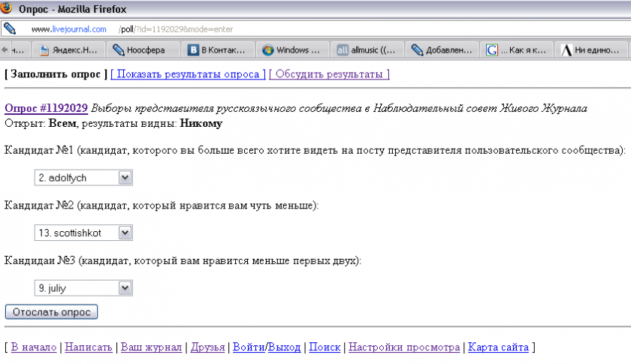The height and width of the screenshot is (364, 631).
Task: Click the Заполнить опрос heading text
Action: coord(56,74)
